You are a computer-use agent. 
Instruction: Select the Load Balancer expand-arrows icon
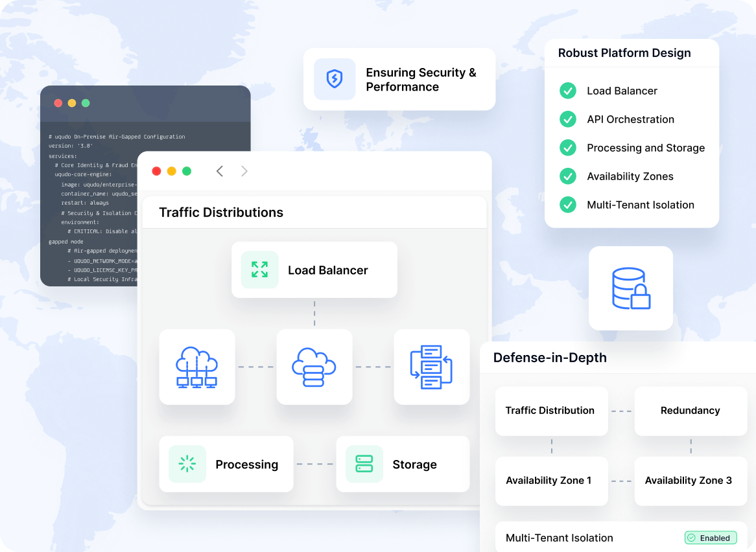259,270
